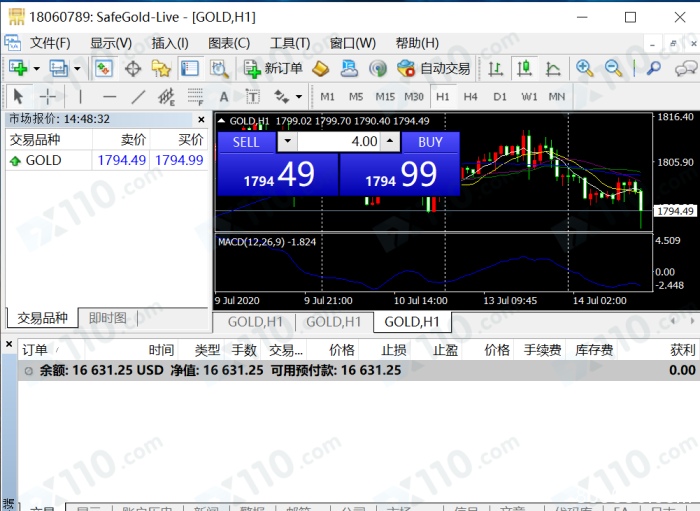Image resolution: width=700 pixels, height=511 pixels.
Task: Open the 图表(C) menu
Action: 229,43
